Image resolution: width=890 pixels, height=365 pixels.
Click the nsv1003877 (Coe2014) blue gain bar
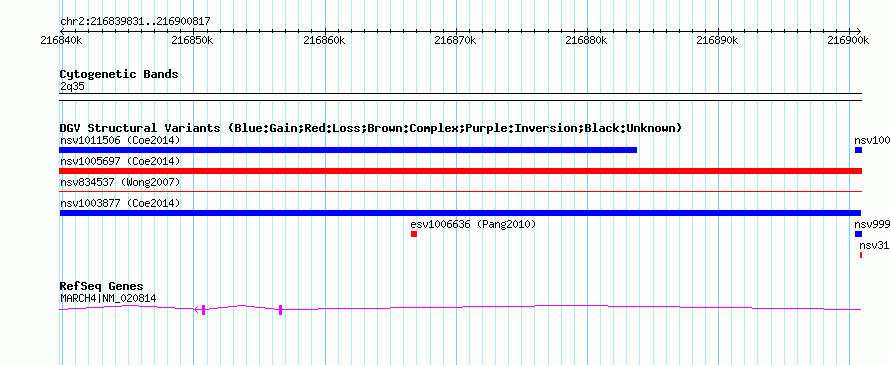(460, 213)
